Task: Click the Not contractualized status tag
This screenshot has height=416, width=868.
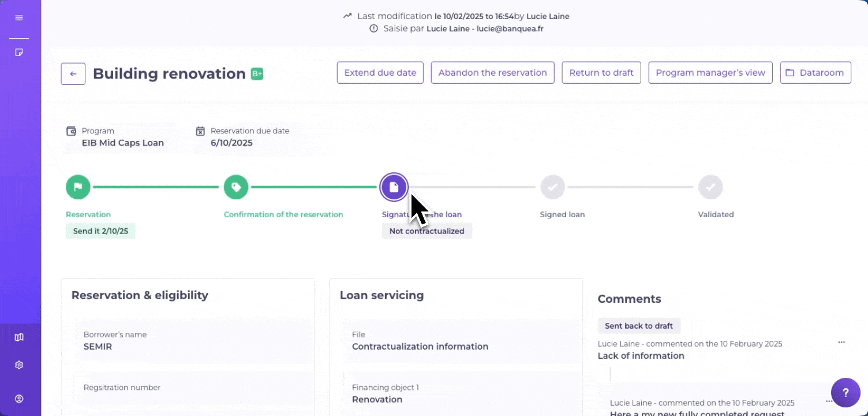Action: click(x=427, y=231)
